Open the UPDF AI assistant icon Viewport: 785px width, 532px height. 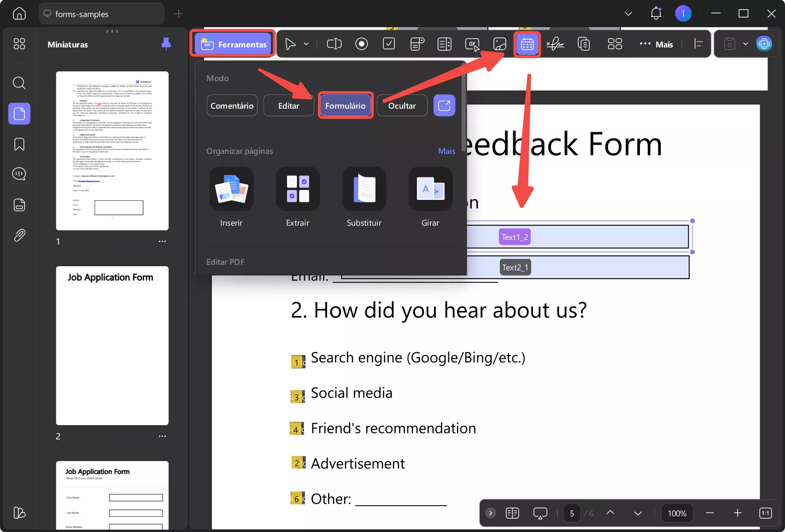tap(764, 44)
